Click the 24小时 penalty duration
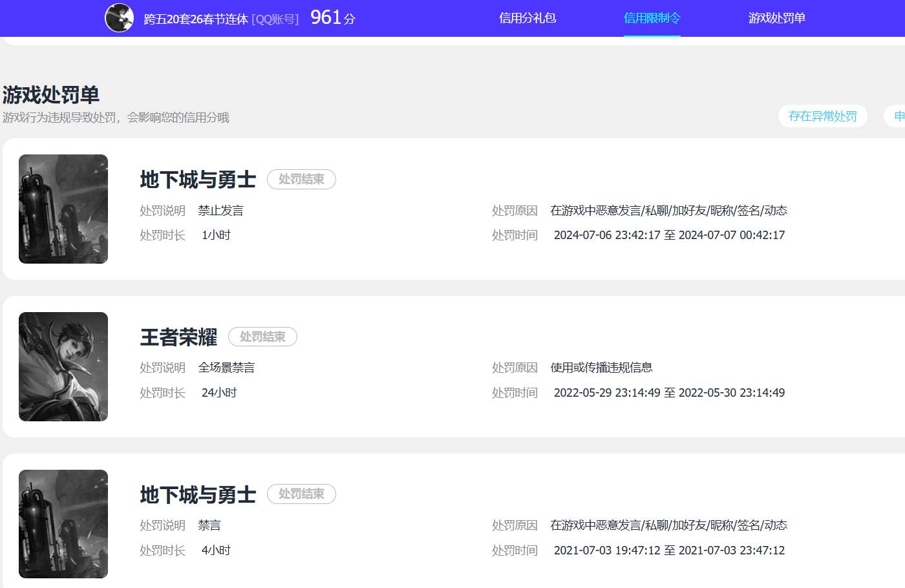The width and height of the screenshot is (905, 588). pyautogui.click(x=219, y=393)
